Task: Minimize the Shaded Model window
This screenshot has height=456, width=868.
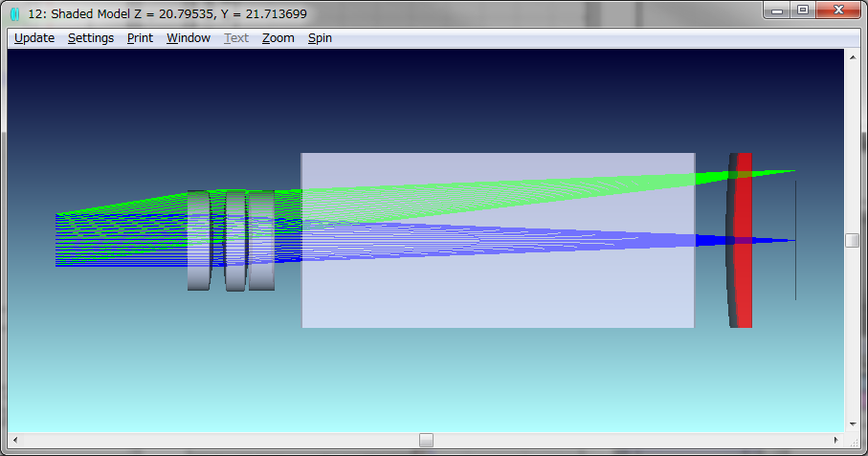Action: [x=777, y=11]
